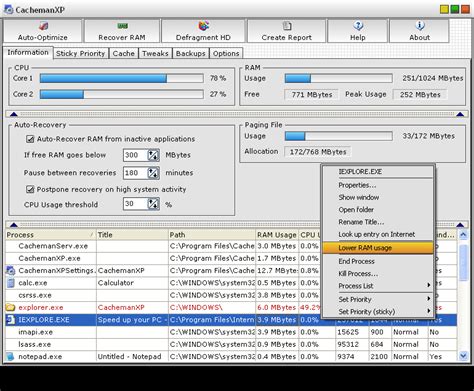Collapse middle panel with right triangle above process list

(460, 224)
